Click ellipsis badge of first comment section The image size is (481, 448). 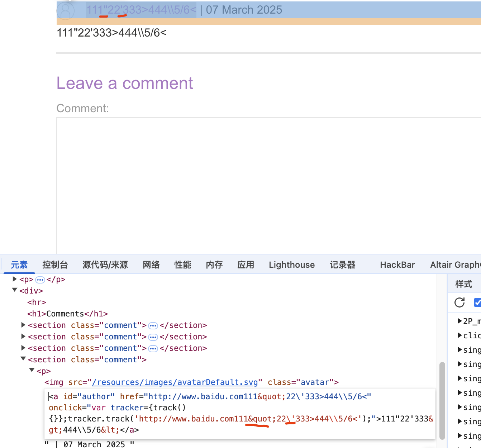(x=153, y=325)
